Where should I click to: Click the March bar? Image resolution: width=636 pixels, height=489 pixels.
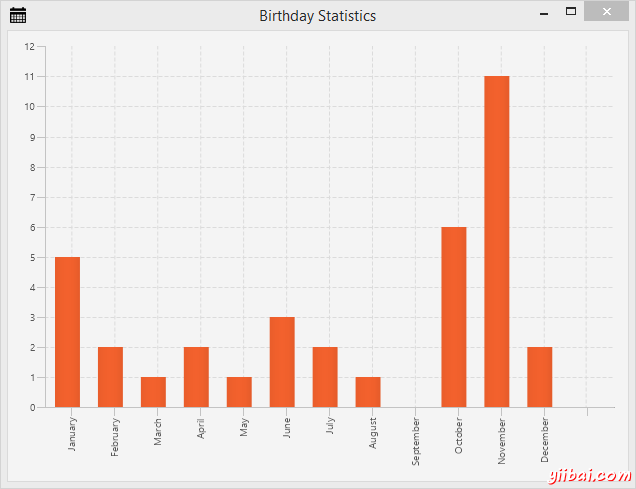[153, 392]
